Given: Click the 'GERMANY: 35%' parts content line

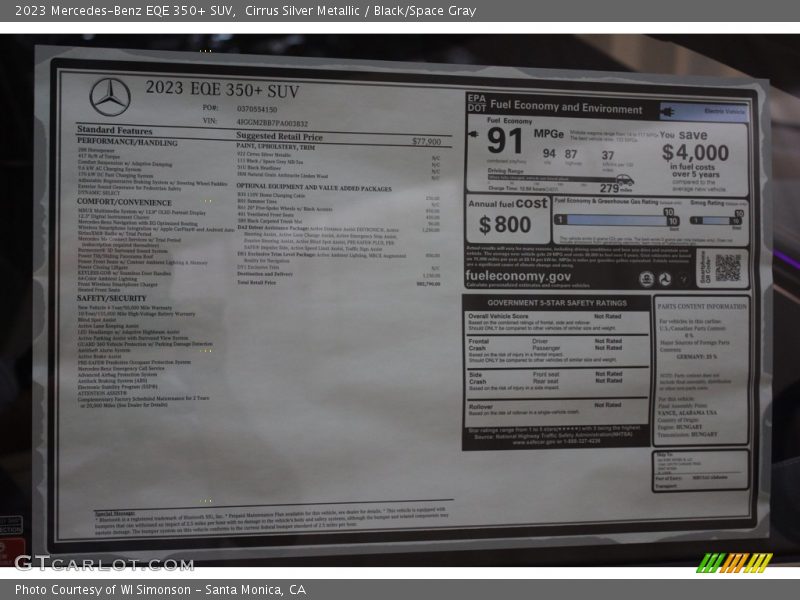Looking at the screenshot, I should pyautogui.click(x=696, y=357).
